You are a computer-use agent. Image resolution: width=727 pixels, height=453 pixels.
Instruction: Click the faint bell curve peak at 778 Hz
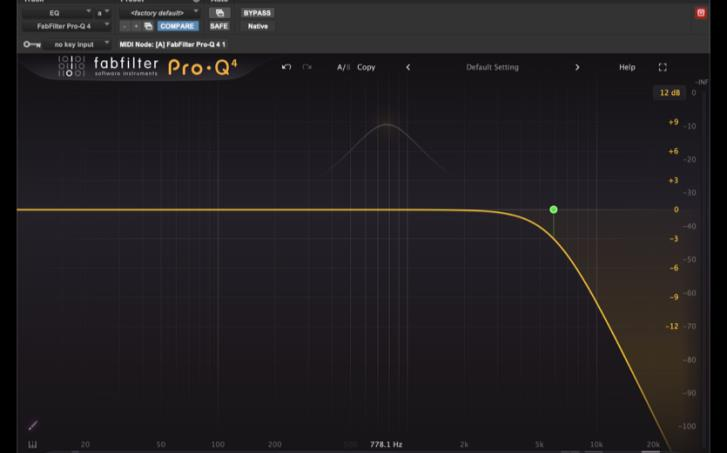coord(387,124)
